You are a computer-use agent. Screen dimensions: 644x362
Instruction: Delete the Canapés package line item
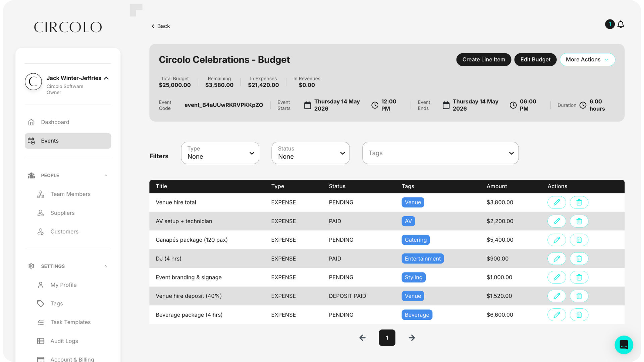(579, 240)
